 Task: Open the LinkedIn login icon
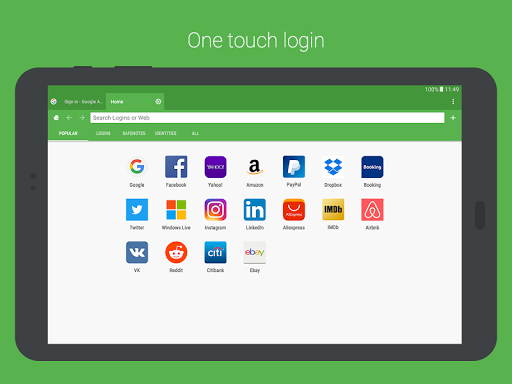click(255, 210)
